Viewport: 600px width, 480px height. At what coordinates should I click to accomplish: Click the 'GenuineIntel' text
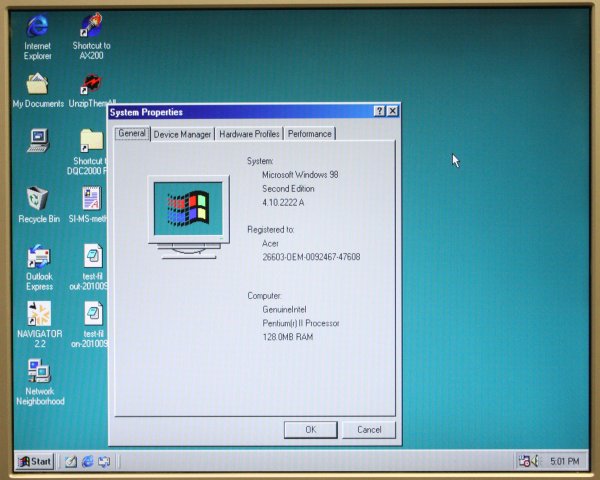pyautogui.click(x=284, y=309)
